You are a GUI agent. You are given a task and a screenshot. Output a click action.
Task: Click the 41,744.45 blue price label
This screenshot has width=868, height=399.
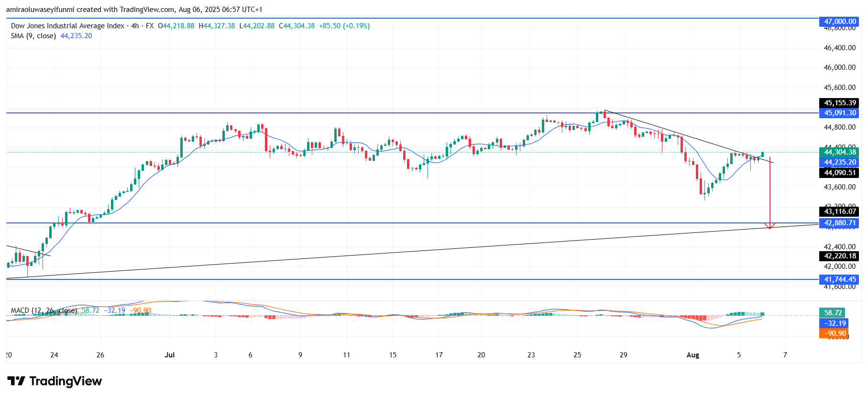(839, 279)
